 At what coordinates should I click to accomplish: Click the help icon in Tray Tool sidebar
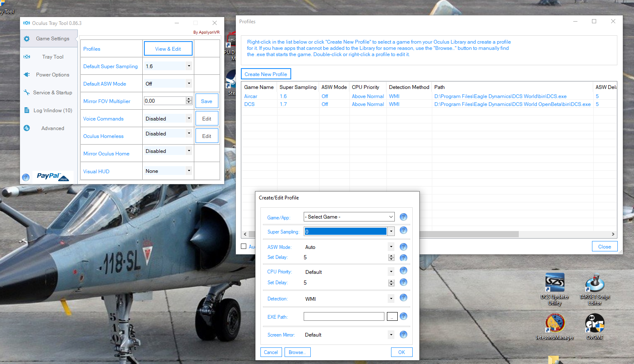(x=26, y=177)
